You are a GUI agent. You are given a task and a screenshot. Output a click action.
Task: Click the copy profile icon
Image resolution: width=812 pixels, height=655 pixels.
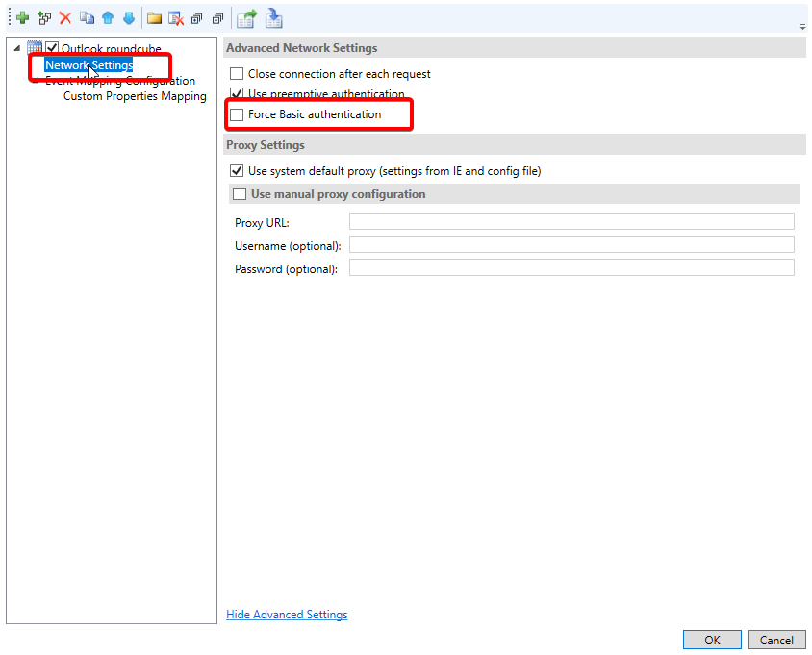click(87, 18)
